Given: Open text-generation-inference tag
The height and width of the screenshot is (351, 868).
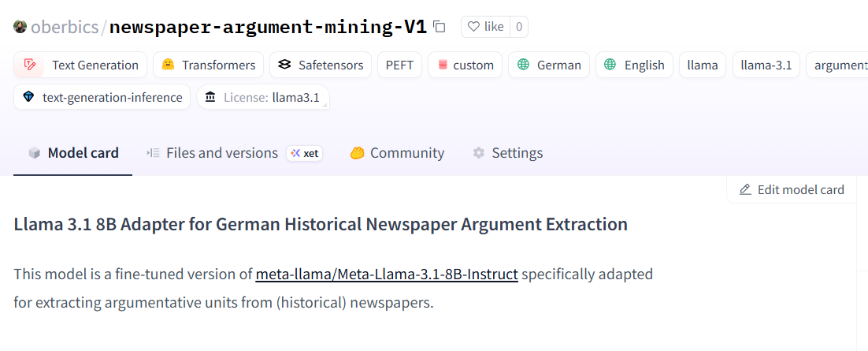Looking at the screenshot, I should click(102, 97).
